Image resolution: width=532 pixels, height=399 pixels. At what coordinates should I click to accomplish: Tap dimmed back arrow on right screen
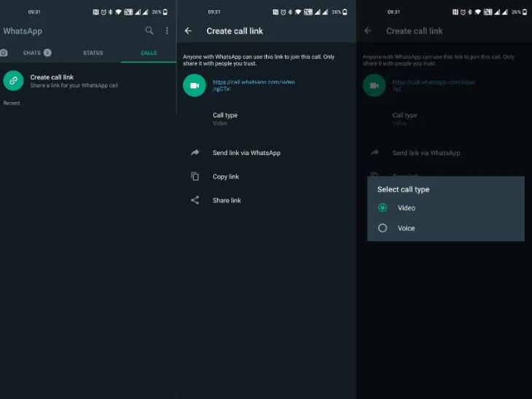click(x=368, y=31)
